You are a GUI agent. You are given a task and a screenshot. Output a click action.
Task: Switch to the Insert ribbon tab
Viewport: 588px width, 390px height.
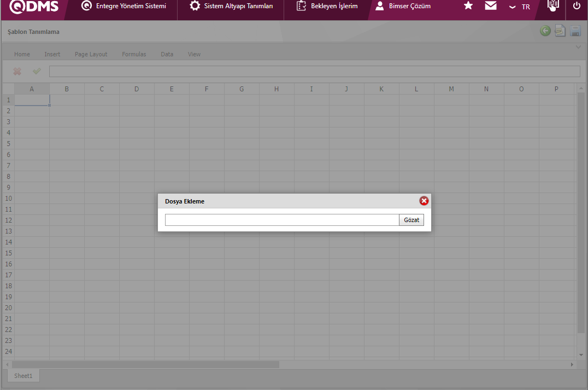(x=52, y=54)
